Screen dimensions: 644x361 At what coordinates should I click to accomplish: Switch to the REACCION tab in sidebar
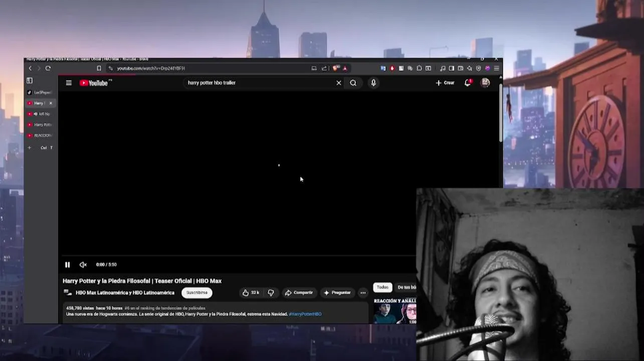click(40, 135)
